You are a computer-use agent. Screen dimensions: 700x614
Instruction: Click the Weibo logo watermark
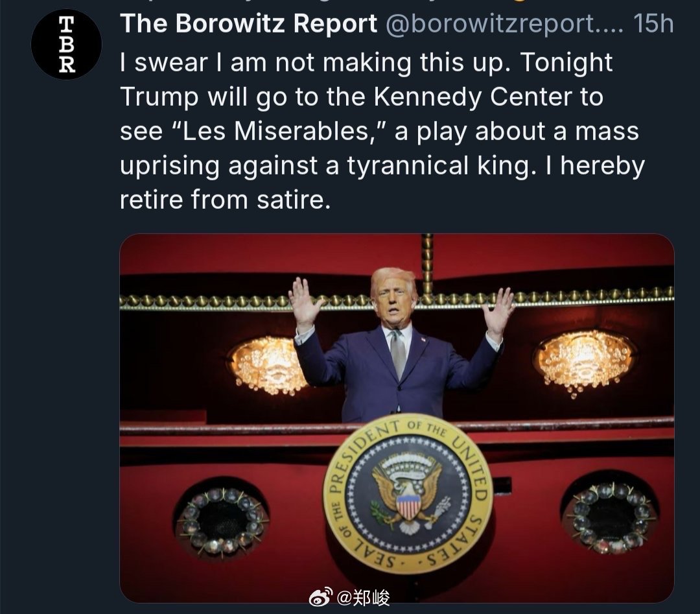coord(321,597)
